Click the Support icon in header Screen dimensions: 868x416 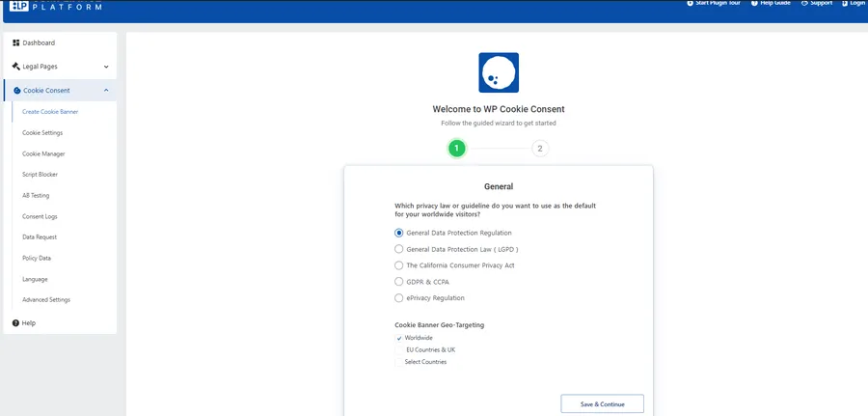pyautogui.click(x=804, y=3)
